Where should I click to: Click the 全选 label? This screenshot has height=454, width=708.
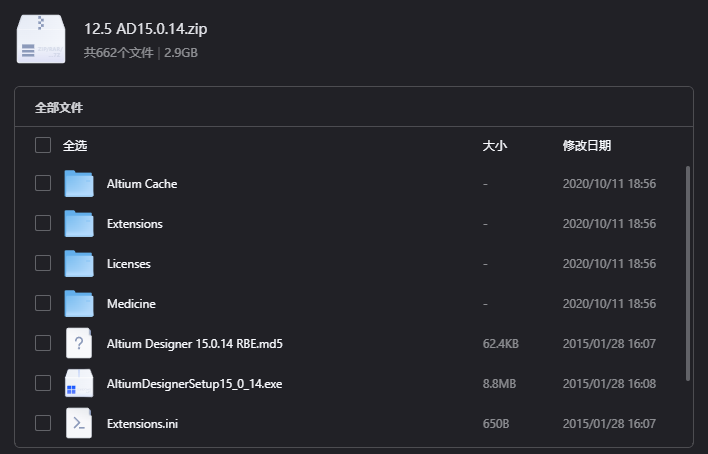[75, 146]
